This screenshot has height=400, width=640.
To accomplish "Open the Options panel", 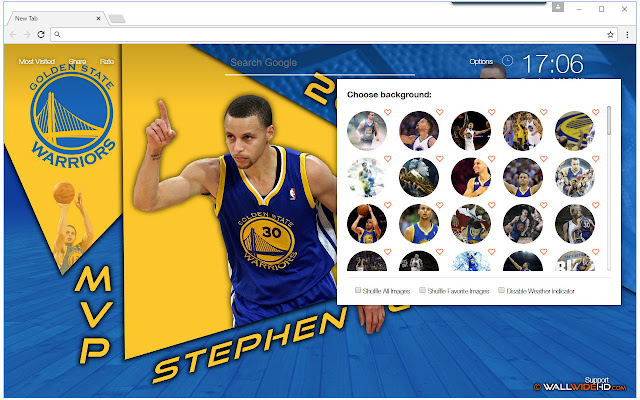I will [x=481, y=62].
